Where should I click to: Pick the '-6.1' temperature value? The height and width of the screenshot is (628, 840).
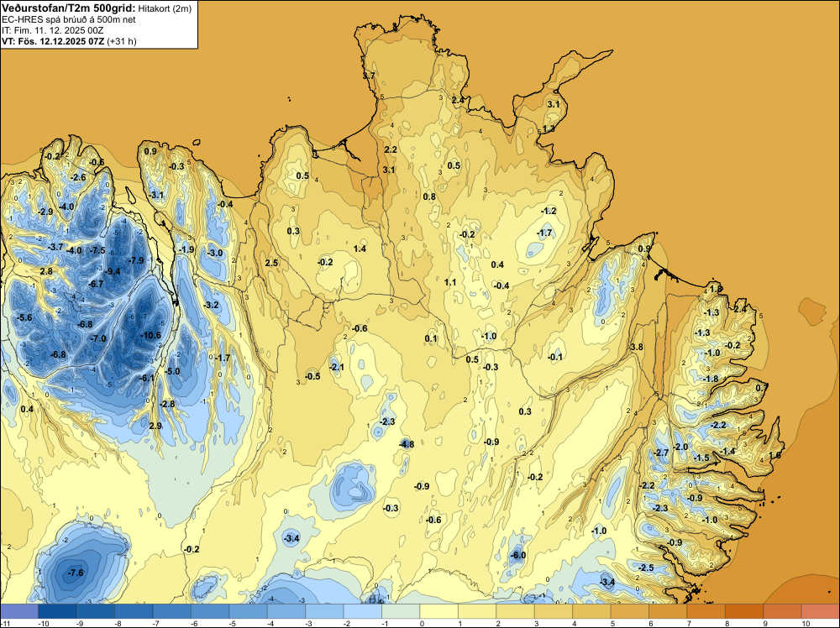point(147,378)
